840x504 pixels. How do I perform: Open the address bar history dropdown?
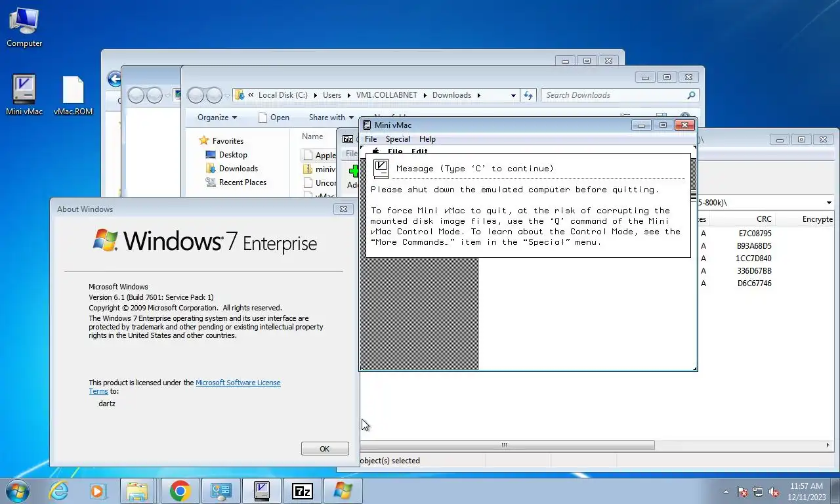(513, 95)
